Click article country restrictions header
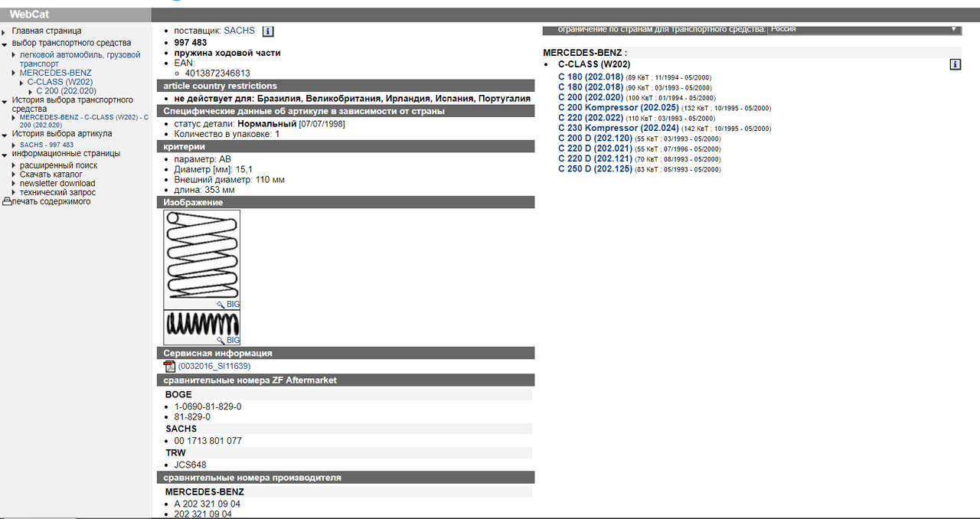 coord(346,86)
